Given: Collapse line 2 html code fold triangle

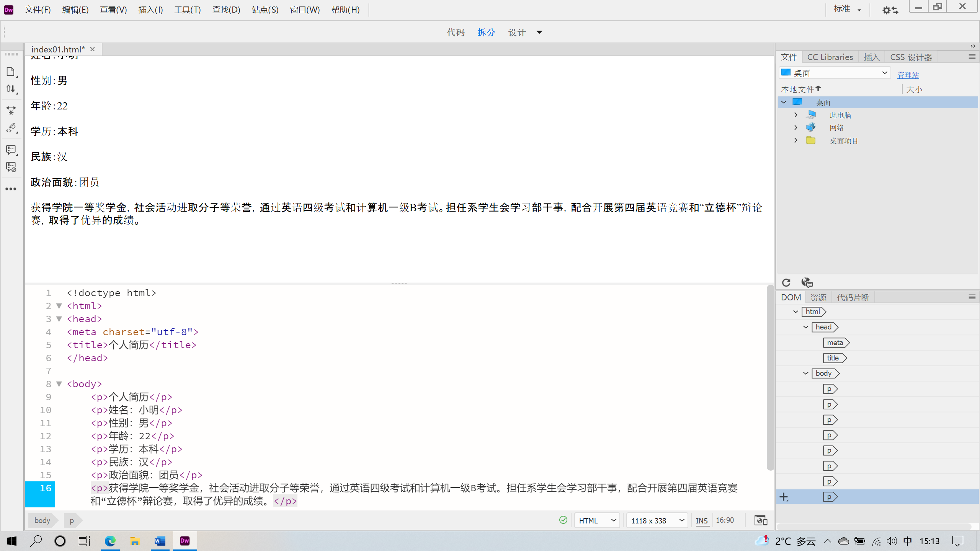Looking at the screenshot, I should coord(59,306).
